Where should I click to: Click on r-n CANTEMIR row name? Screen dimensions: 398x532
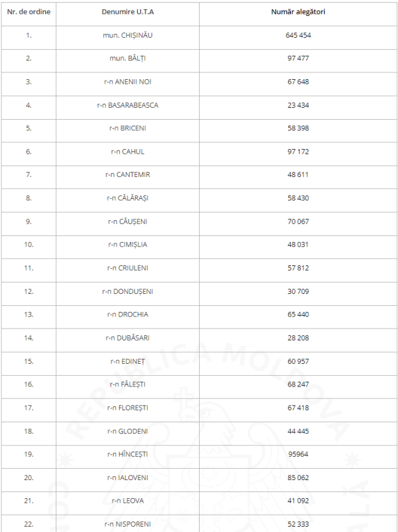coord(128,175)
